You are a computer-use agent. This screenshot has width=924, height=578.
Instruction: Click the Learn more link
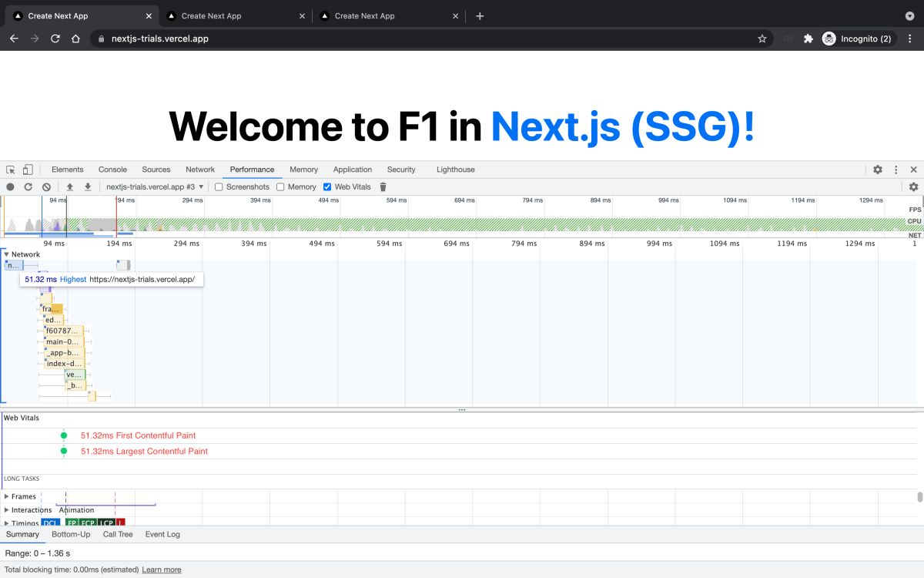[162, 570]
